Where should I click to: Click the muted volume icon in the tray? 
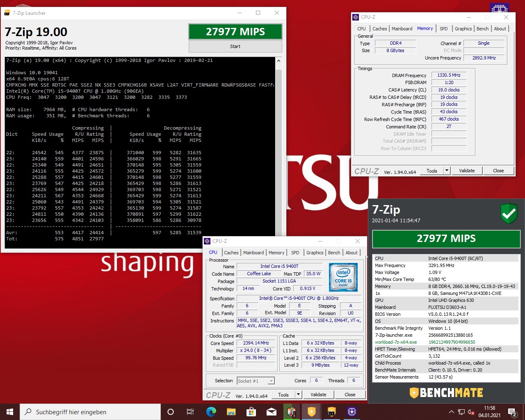point(471,412)
